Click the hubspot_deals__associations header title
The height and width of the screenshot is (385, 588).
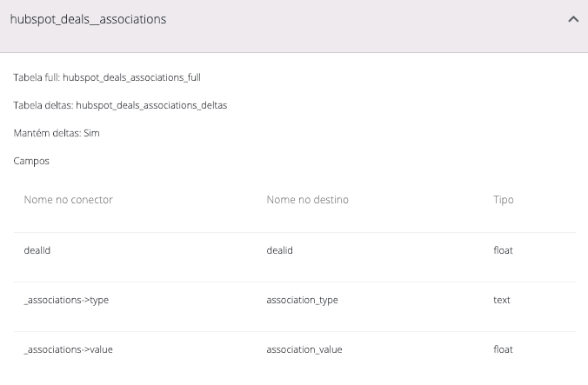(x=88, y=19)
